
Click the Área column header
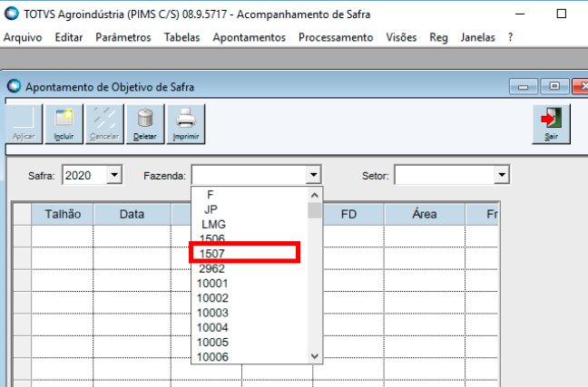[425, 214]
